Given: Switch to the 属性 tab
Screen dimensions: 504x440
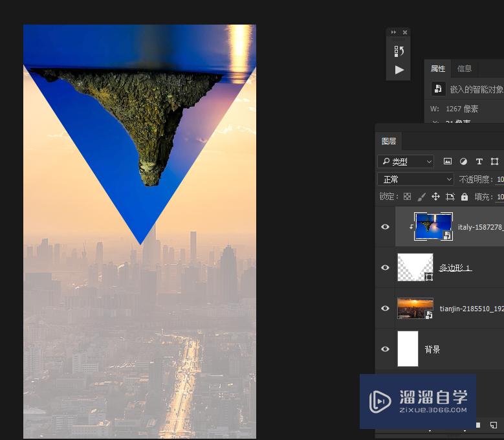Looking at the screenshot, I should [438, 69].
